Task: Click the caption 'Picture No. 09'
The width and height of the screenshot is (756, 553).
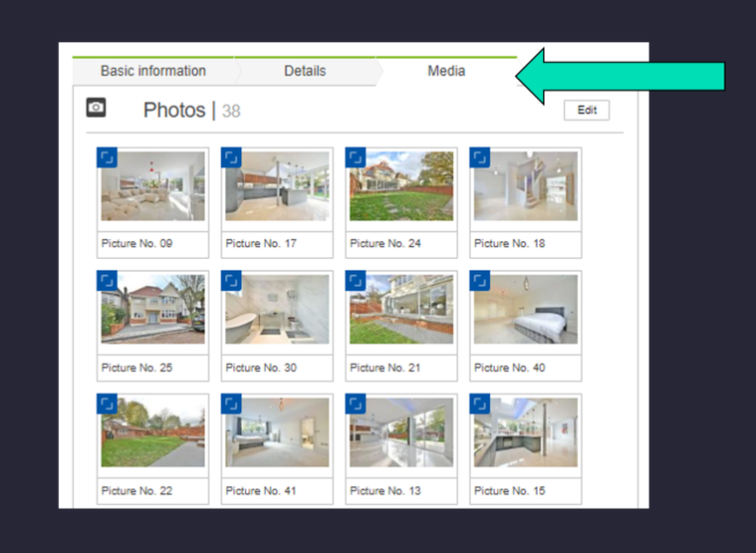Action: click(x=137, y=243)
